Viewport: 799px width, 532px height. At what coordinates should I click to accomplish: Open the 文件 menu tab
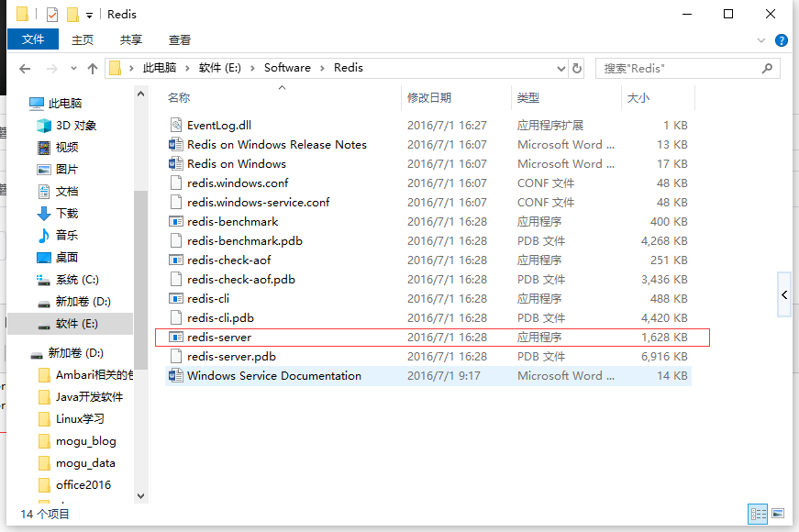coord(33,39)
